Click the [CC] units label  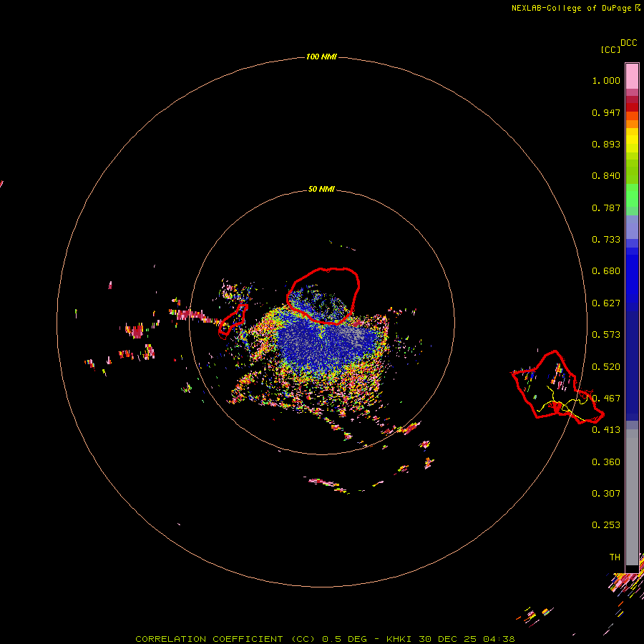(x=610, y=49)
